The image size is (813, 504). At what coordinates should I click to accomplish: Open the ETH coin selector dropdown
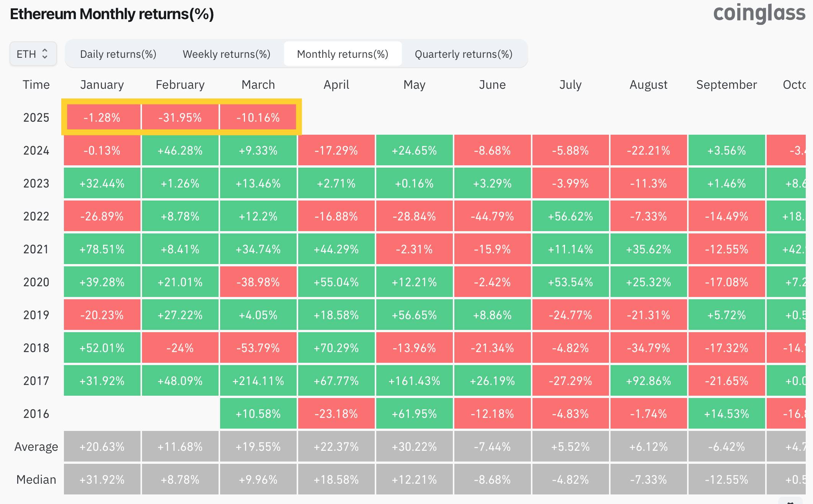(33, 54)
